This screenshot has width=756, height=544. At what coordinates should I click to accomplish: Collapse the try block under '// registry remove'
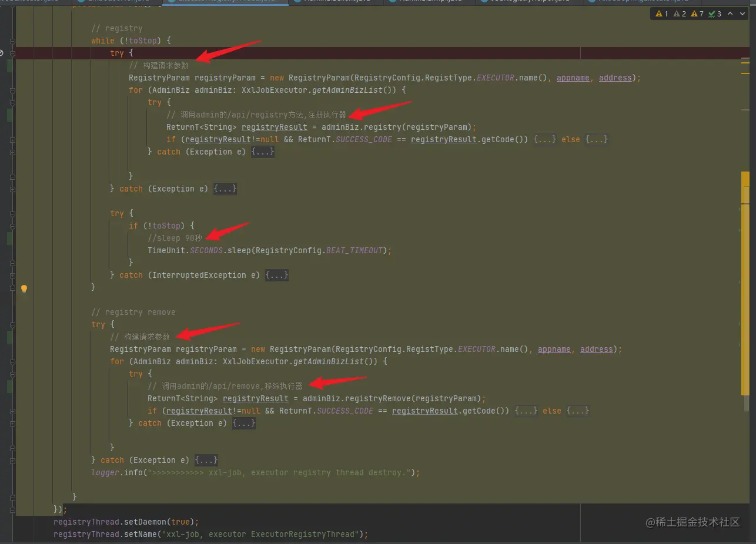[x=12, y=324]
